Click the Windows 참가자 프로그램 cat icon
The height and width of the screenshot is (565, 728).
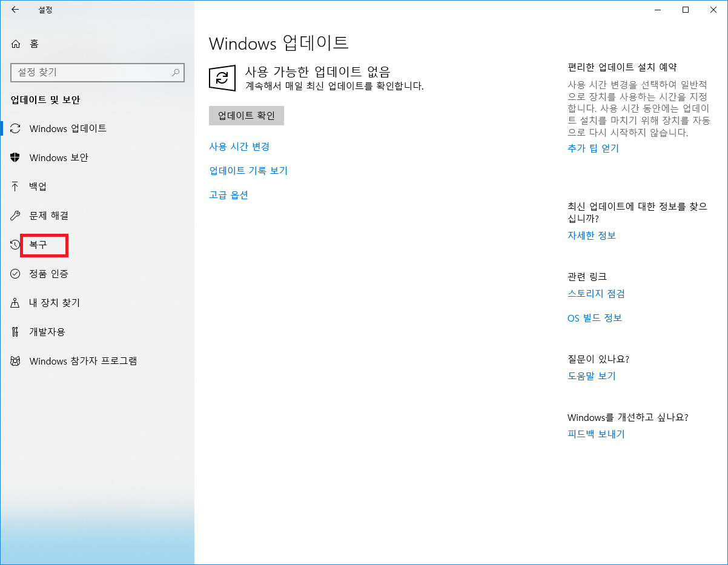(x=16, y=361)
